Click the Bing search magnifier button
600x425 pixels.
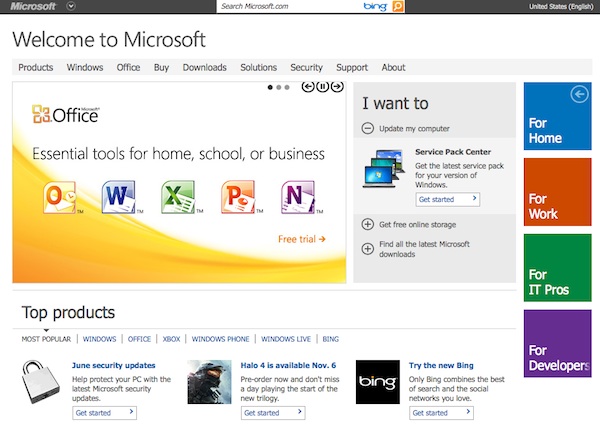pyautogui.click(x=398, y=6)
